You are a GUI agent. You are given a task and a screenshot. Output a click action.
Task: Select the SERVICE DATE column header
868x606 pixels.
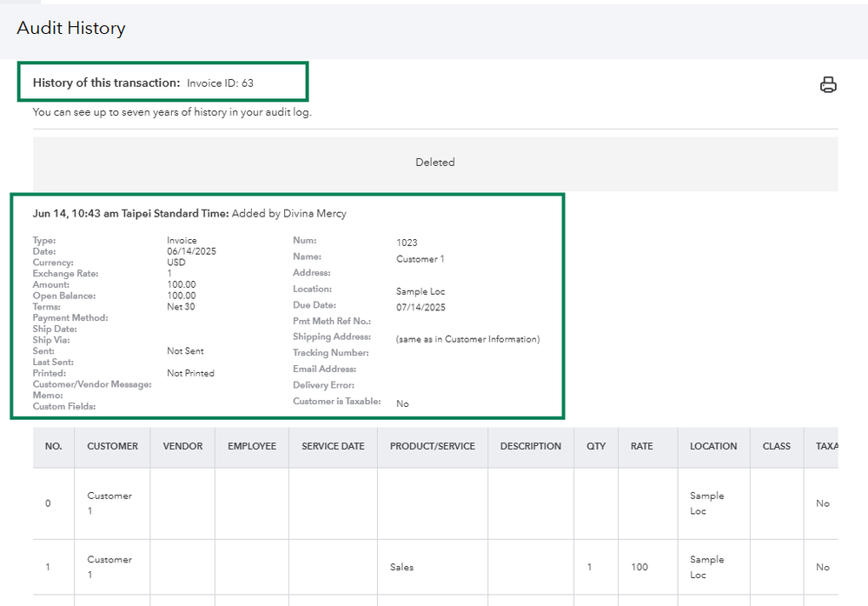[333, 446]
